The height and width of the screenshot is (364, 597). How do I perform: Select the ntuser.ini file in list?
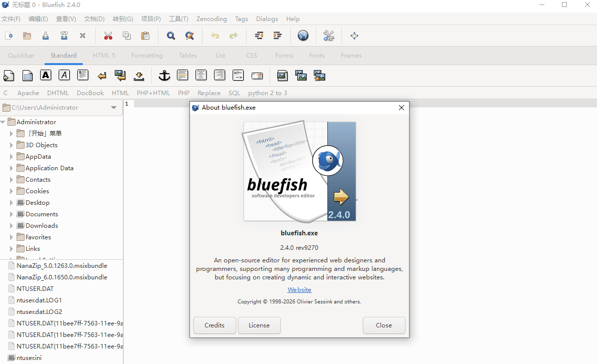point(29,358)
